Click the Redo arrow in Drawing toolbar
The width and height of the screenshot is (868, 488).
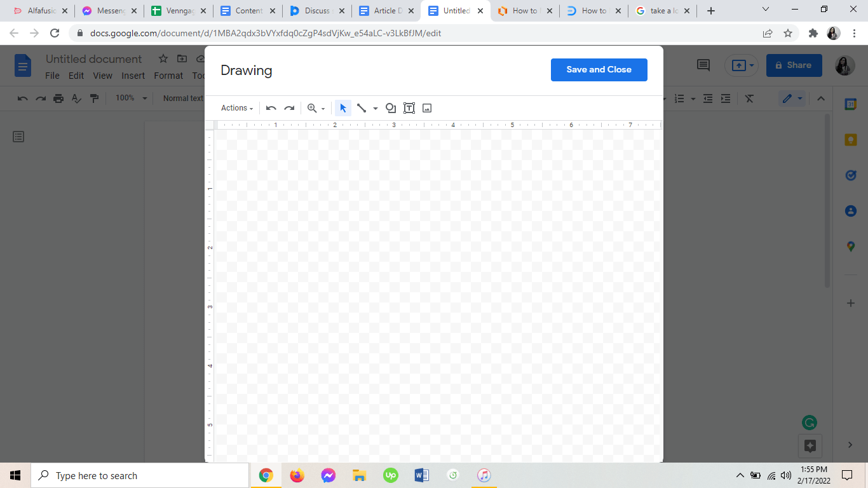[289, 108]
